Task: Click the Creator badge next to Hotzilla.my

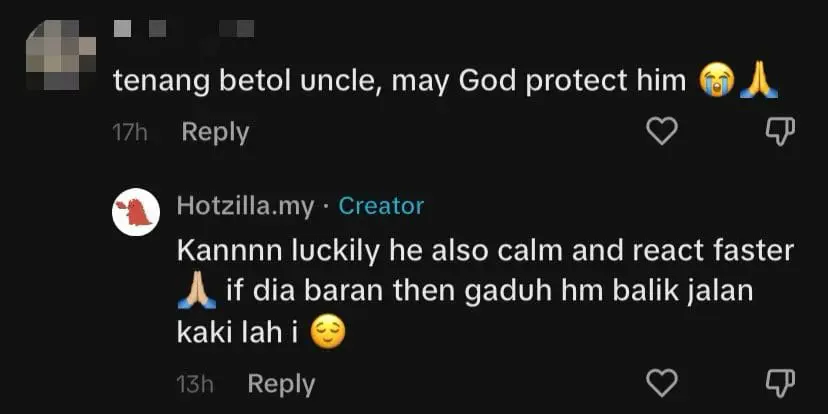Action: point(381,206)
